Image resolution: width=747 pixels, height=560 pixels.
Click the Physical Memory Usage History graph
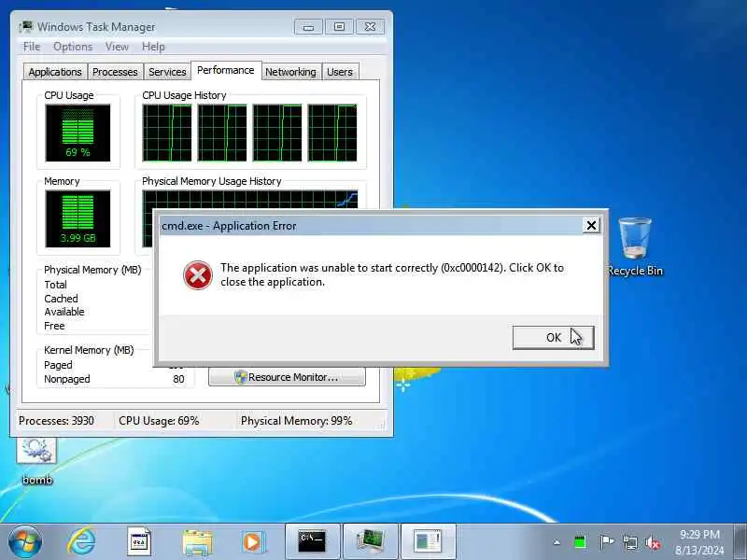tap(250, 200)
